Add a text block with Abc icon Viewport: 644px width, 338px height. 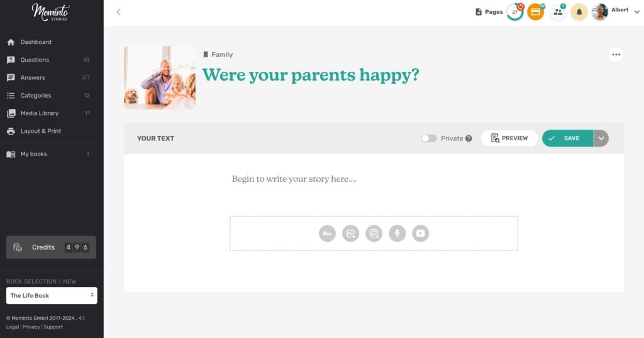pos(327,234)
